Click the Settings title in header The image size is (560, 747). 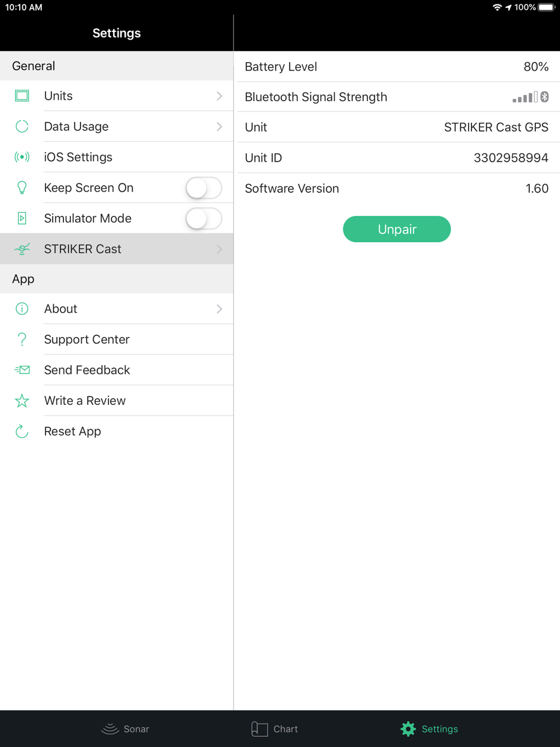(x=116, y=33)
